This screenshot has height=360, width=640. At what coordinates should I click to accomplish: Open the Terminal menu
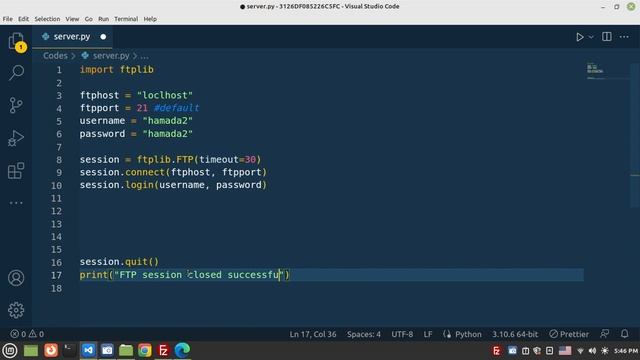click(x=126, y=19)
